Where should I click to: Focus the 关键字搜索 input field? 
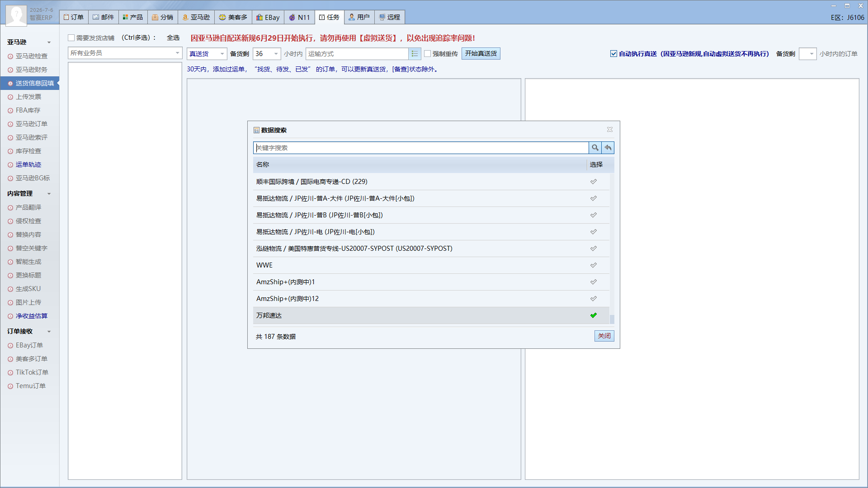coord(420,148)
